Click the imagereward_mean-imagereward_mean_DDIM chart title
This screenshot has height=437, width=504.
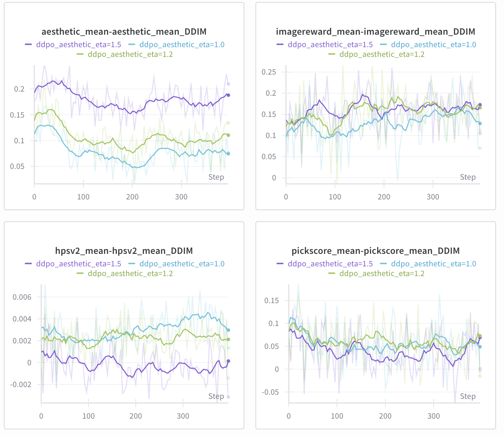point(375,32)
